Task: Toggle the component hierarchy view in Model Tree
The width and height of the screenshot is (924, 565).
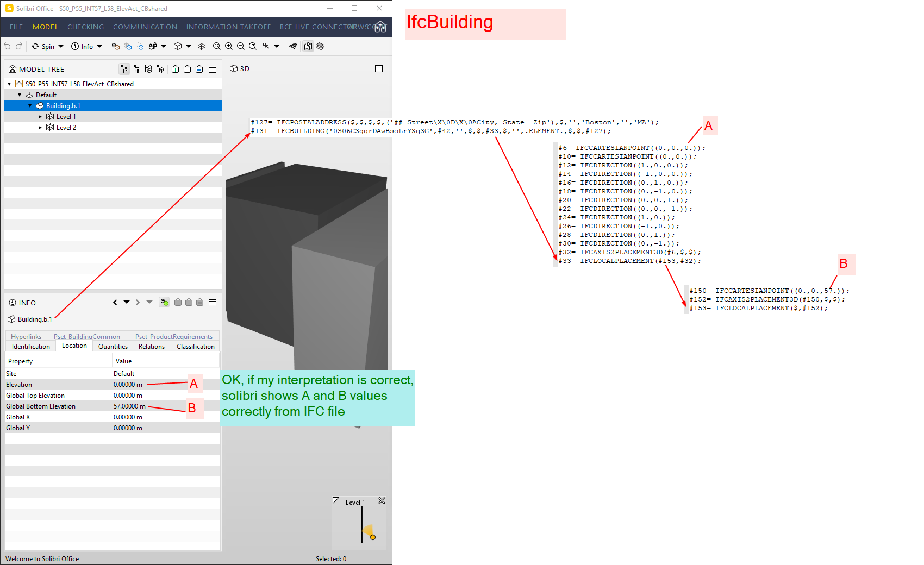Action: coord(136,69)
